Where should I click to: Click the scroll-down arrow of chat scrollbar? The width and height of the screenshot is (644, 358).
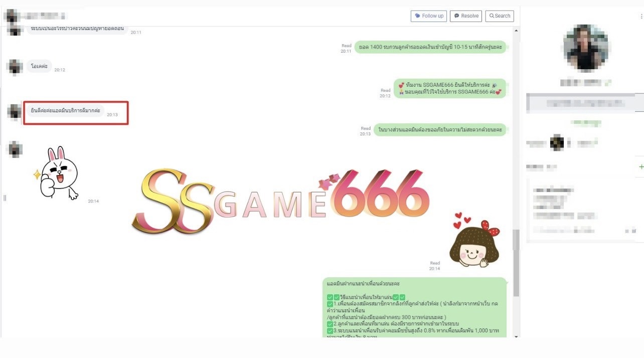516,337
